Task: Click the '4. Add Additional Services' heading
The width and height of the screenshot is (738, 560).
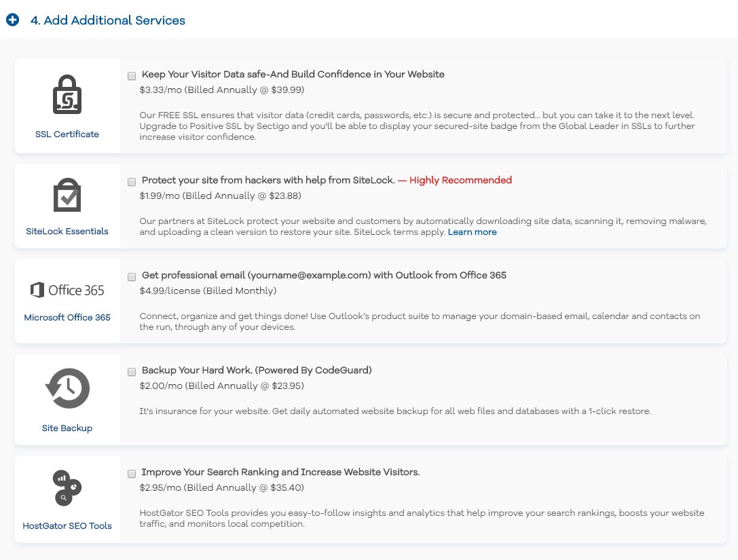Action: [x=107, y=20]
